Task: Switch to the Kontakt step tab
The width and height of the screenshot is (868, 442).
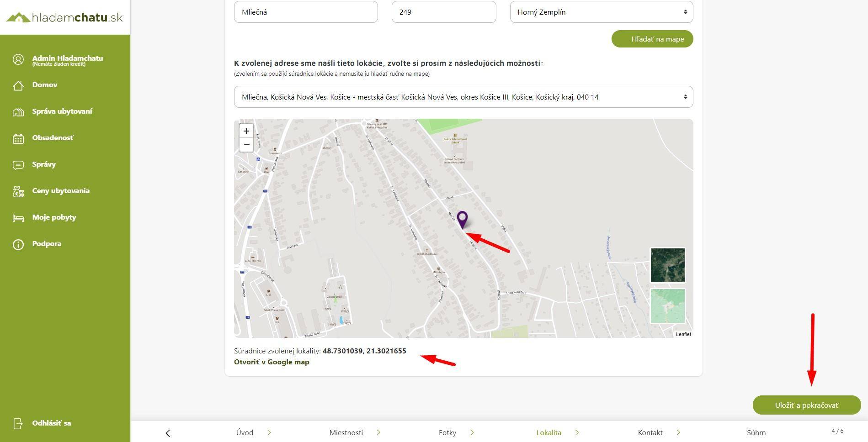Action: coord(650,432)
